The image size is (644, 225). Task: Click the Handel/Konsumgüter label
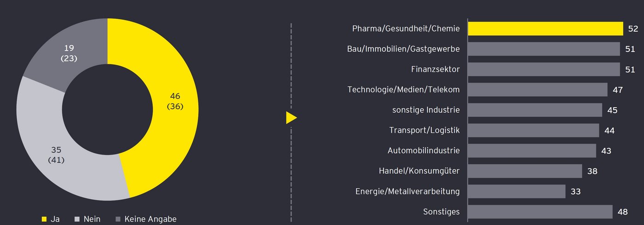(419, 171)
